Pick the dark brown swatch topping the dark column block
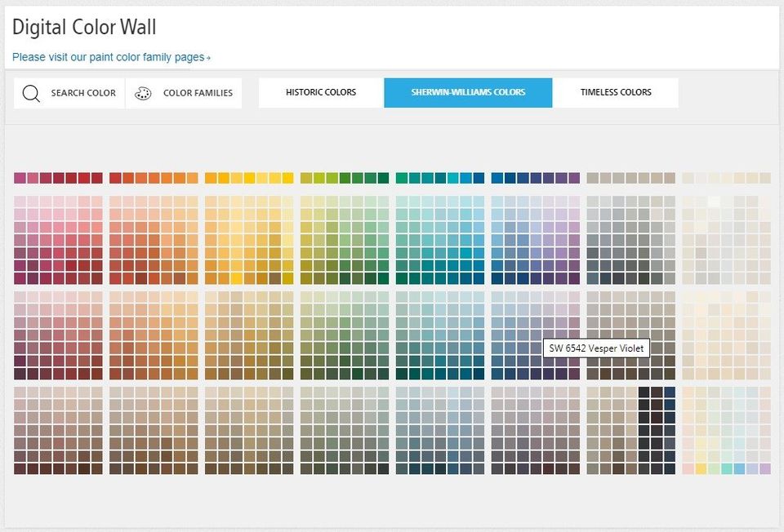 tap(657, 392)
